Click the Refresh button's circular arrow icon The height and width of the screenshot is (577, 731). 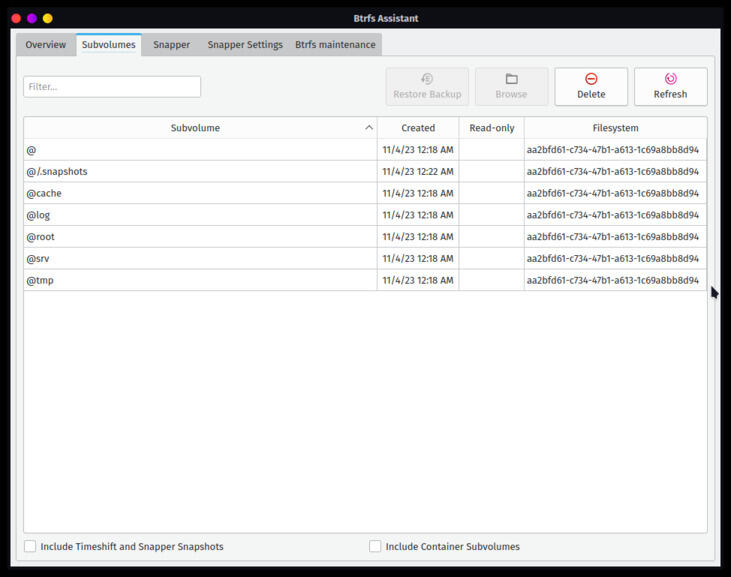670,79
